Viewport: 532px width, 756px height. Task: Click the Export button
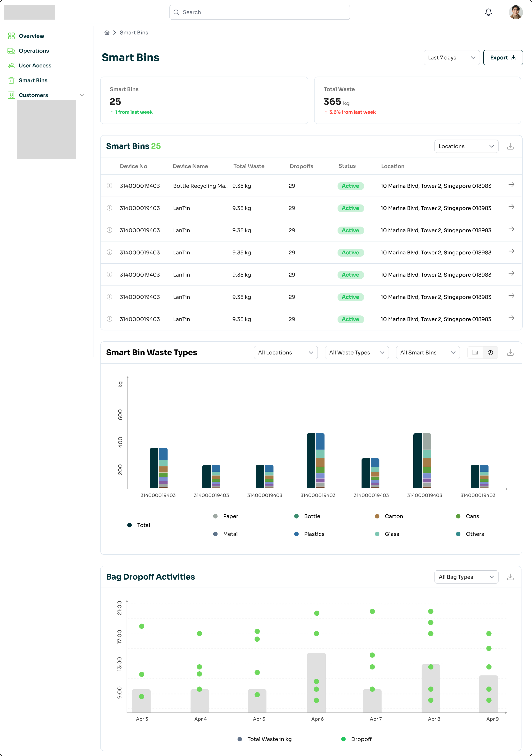[x=503, y=58]
